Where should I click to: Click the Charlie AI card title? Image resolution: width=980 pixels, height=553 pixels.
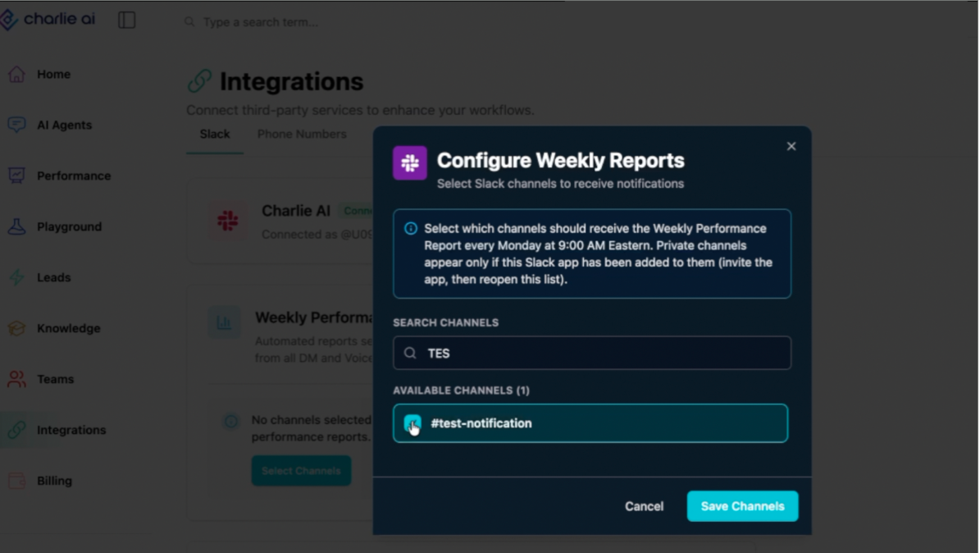295,211
